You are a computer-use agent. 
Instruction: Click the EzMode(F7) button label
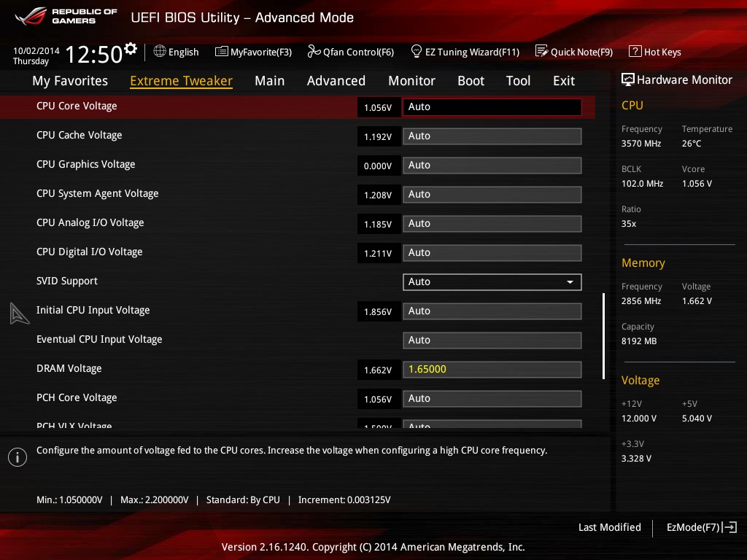(x=693, y=527)
